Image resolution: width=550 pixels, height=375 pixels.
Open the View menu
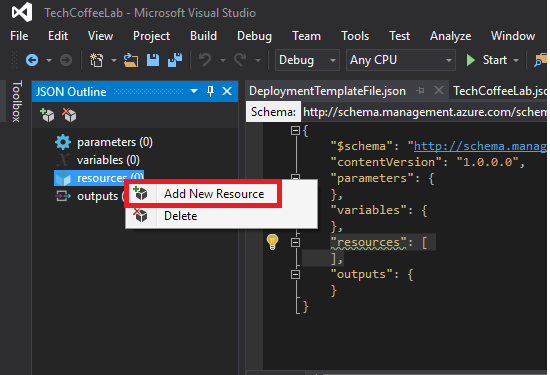[x=100, y=36]
